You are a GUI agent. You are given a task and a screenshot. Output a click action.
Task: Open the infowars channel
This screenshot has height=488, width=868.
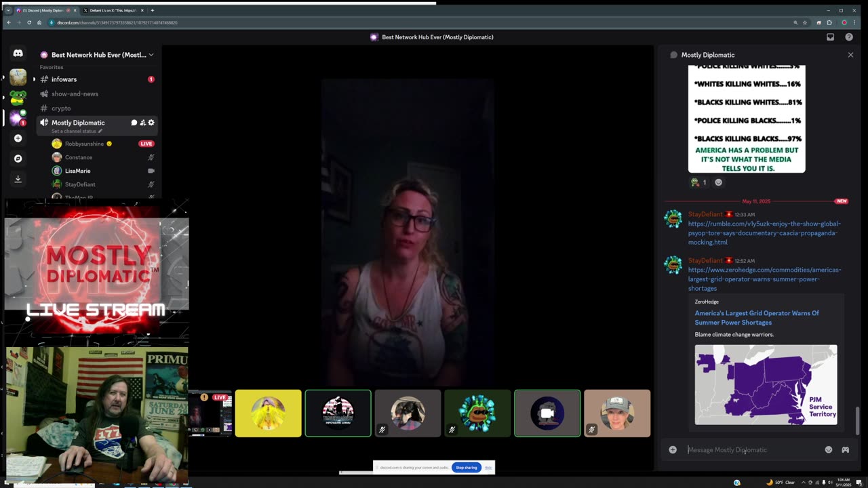pyautogui.click(x=97, y=79)
